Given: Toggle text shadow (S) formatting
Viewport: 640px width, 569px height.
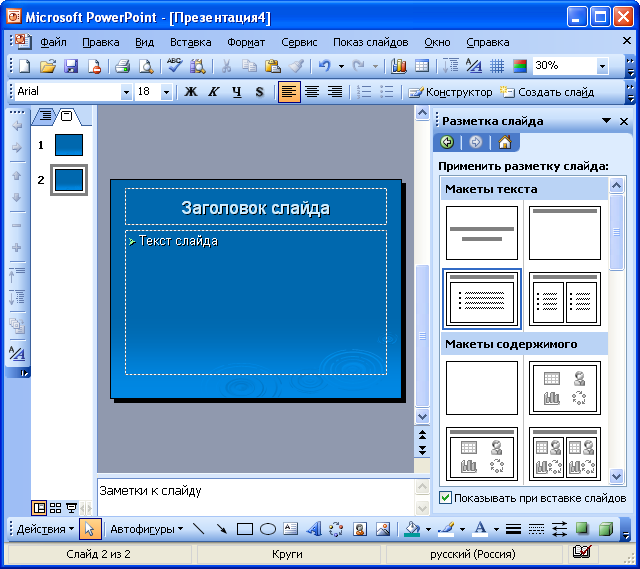Looking at the screenshot, I should coord(259,91).
